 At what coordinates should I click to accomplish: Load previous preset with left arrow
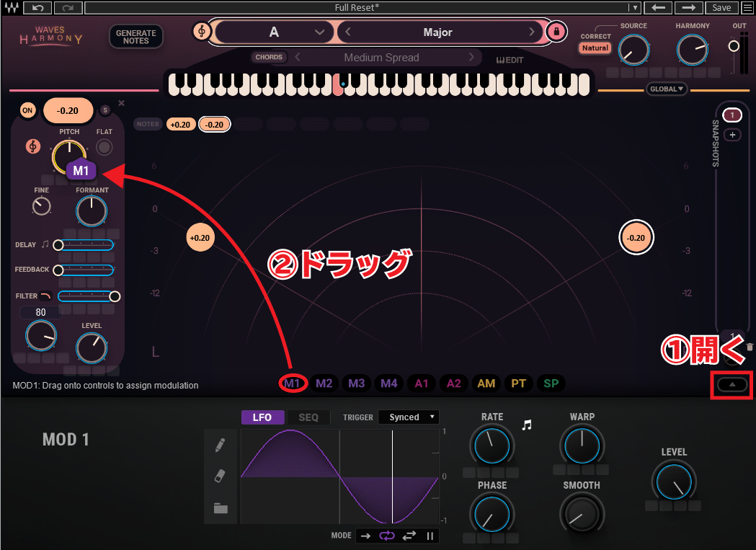tap(658, 8)
